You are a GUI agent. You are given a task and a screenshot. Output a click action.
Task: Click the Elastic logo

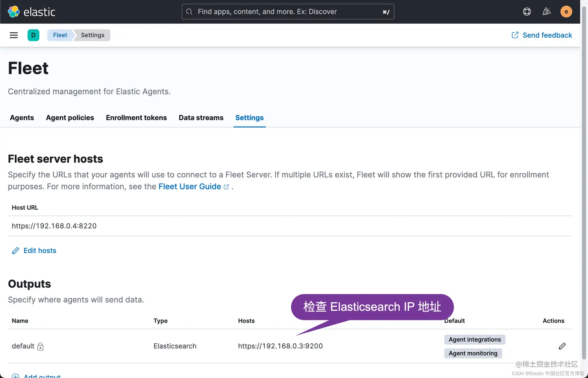pyautogui.click(x=31, y=12)
